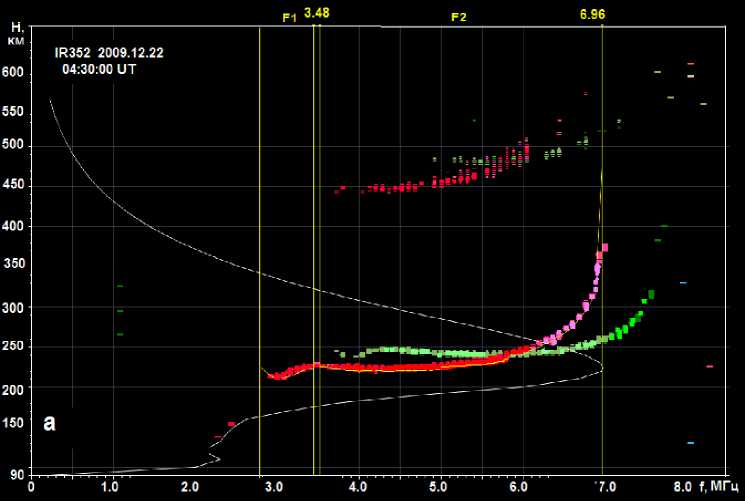745x501 pixels.
Task: Click the 1.0 frequency tick label
Action: point(110,487)
